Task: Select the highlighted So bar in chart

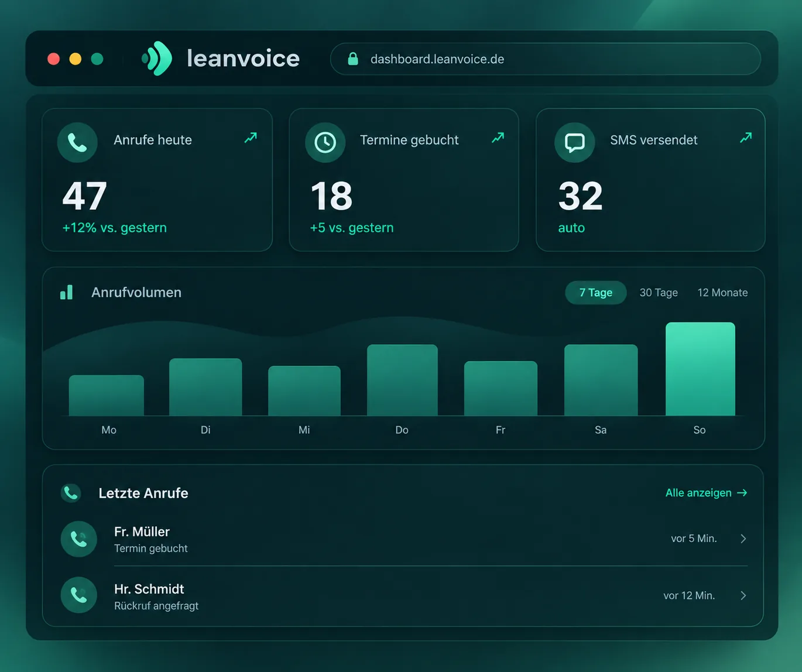Action: 700,369
